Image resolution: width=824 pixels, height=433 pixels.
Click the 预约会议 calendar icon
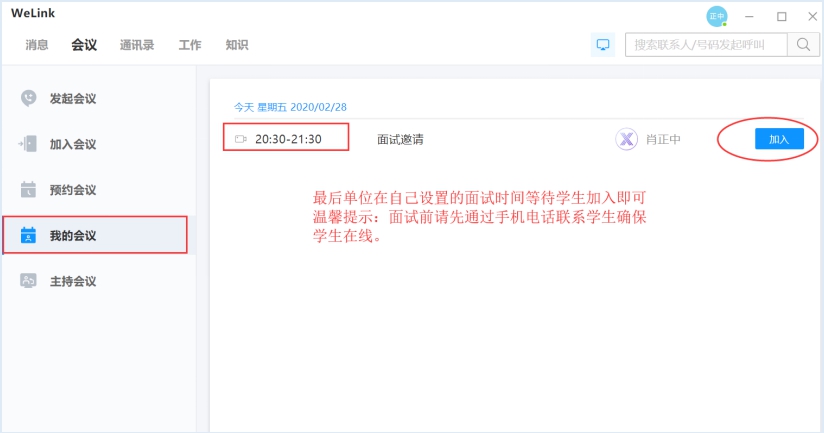pos(28,189)
